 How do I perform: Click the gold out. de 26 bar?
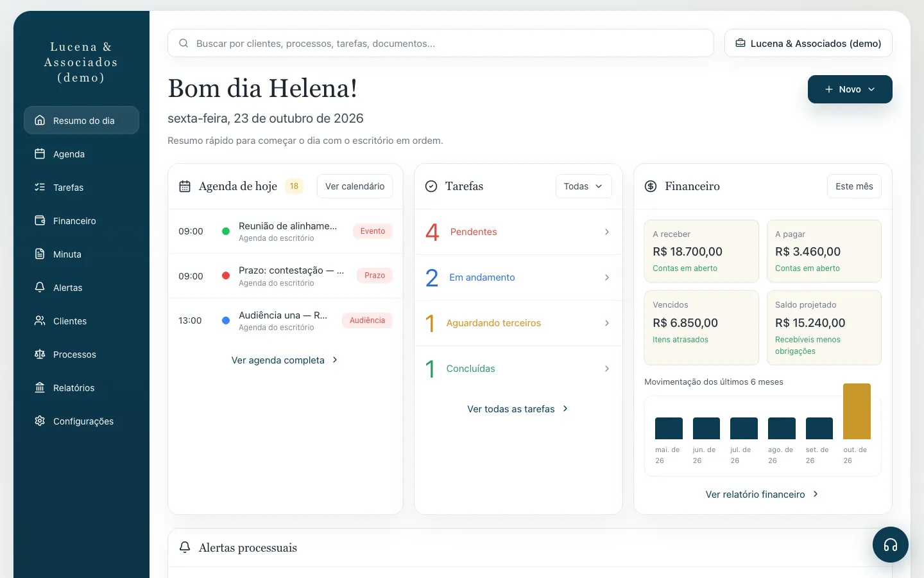(857, 411)
